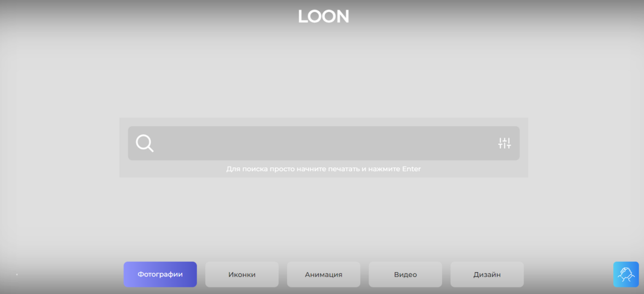This screenshot has width=644, height=294.
Task: Open the filter sliders icon in search bar
Action: [504, 143]
